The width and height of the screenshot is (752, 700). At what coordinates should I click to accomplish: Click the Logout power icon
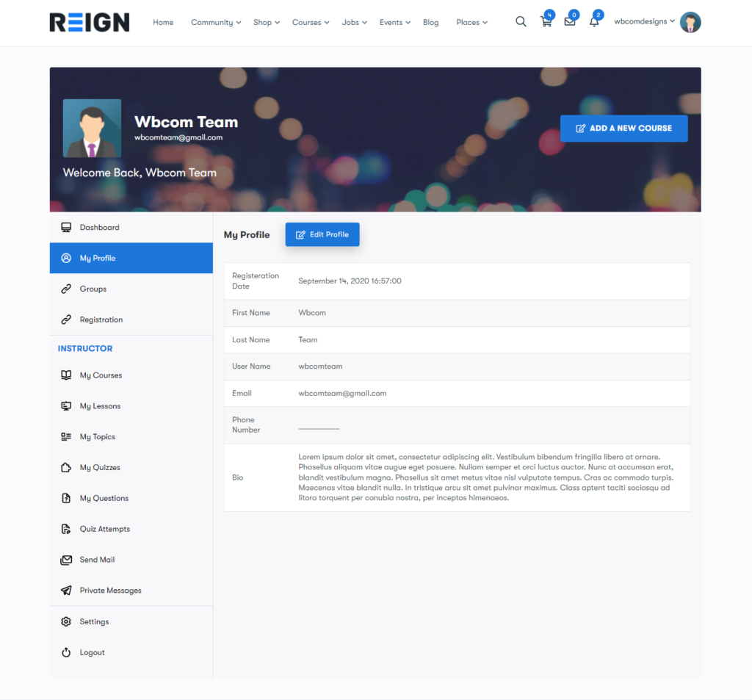tap(66, 652)
